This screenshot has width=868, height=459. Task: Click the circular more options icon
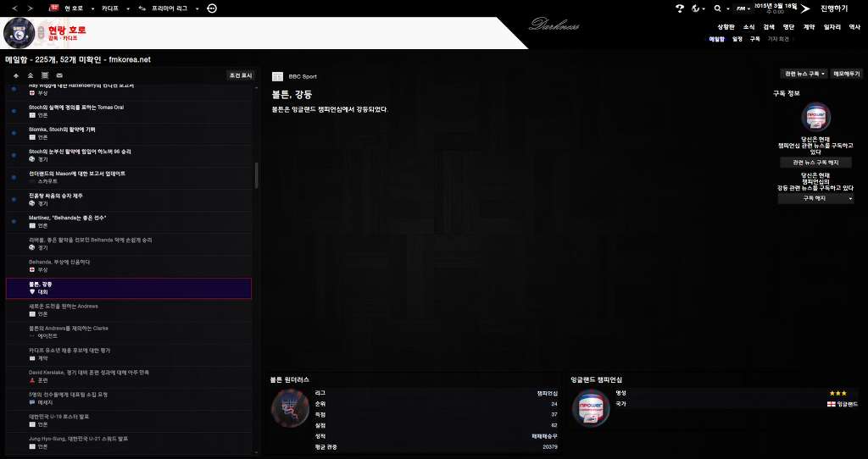pyautogui.click(x=211, y=8)
